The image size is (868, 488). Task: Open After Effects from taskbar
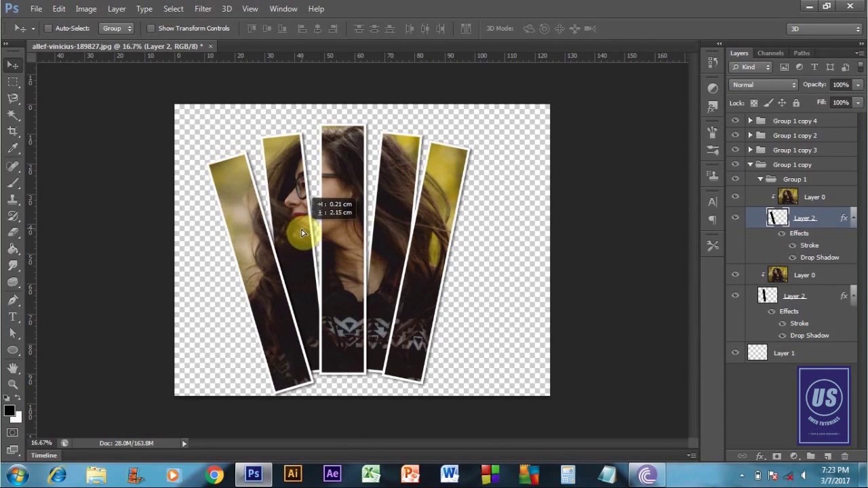[x=332, y=474]
